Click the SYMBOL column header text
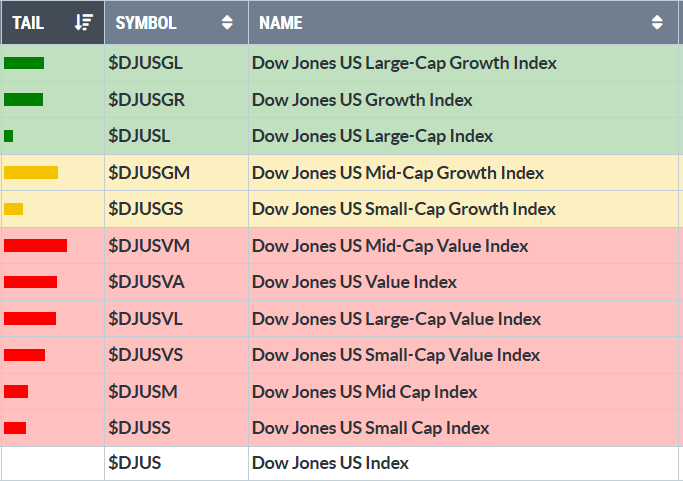 (x=146, y=22)
